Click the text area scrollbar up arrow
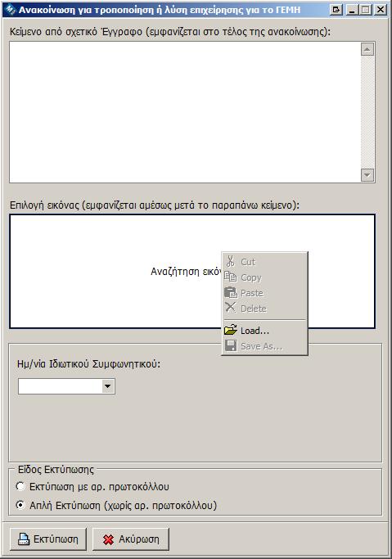Screen dimensions: 392x559 pyautogui.click(x=367, y=49)
